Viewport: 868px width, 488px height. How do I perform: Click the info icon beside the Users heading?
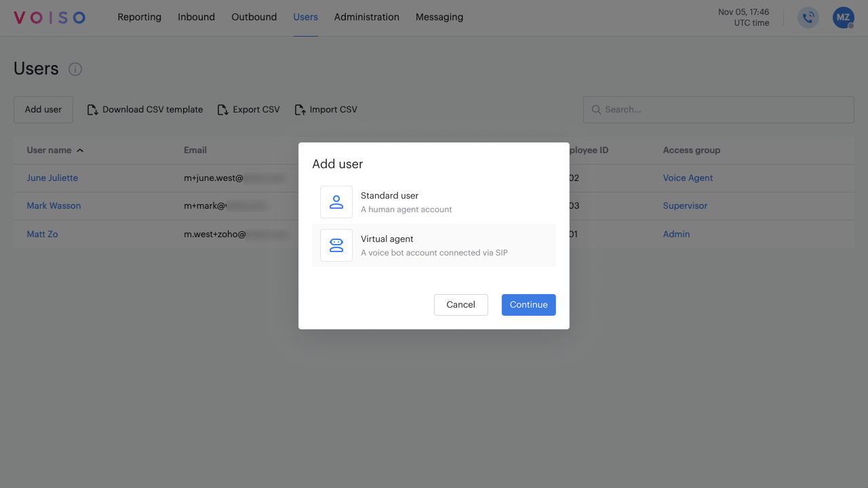(75, 68)
